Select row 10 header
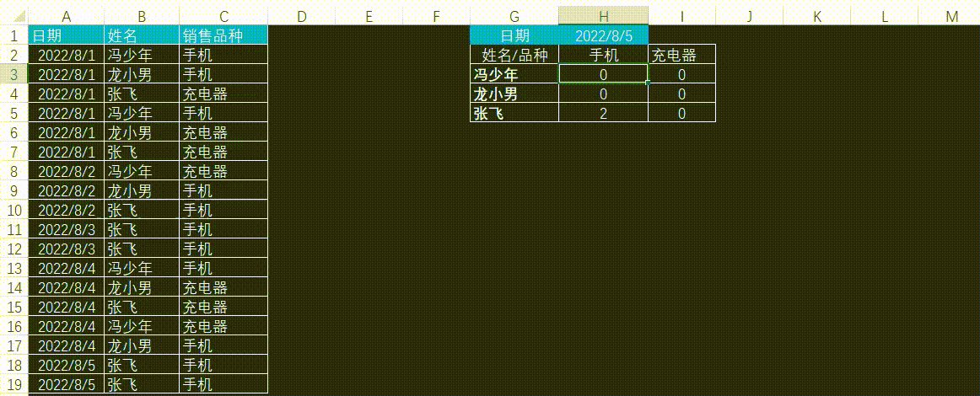Image resolution: width=980 pixels, height=396 pixels. coord(13,210)
